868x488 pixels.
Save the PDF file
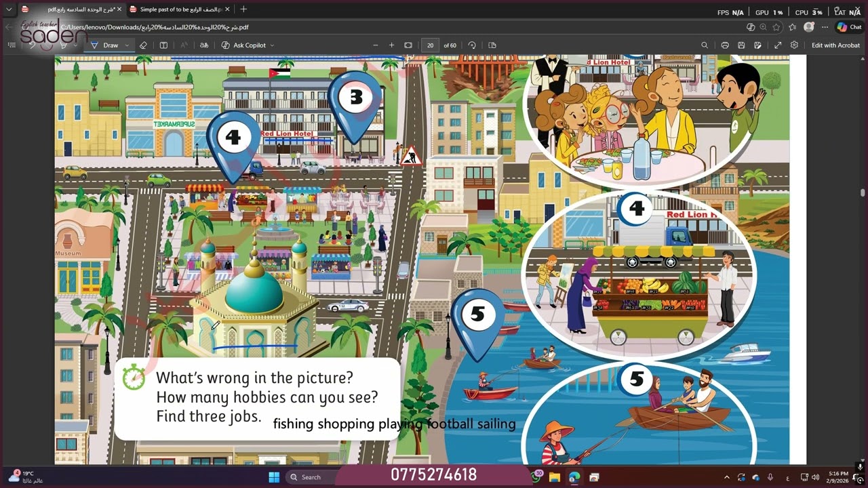coord(741,45)
